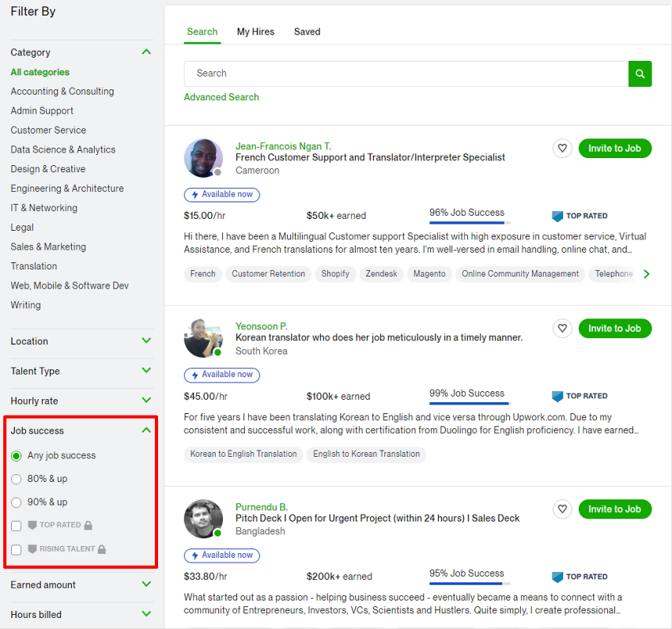
Task: Click the Top Rated badge beside Yeonsoon P.
Action: coord(579,396)
